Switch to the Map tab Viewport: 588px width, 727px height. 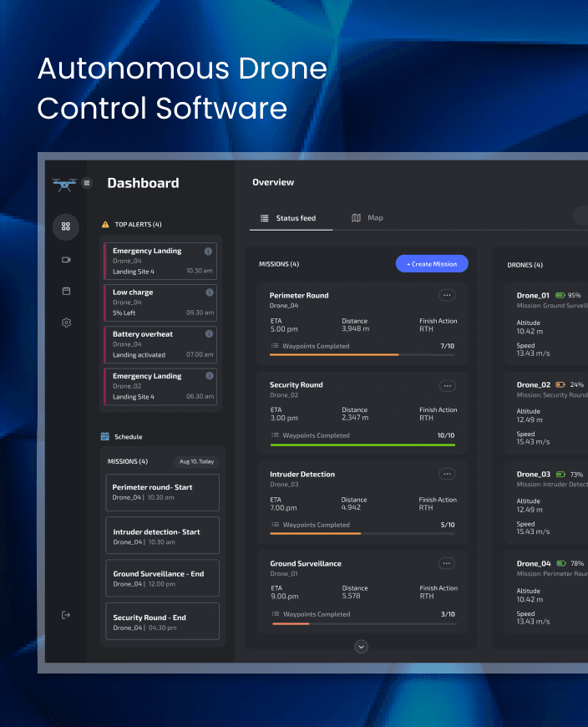pos(367,218)
